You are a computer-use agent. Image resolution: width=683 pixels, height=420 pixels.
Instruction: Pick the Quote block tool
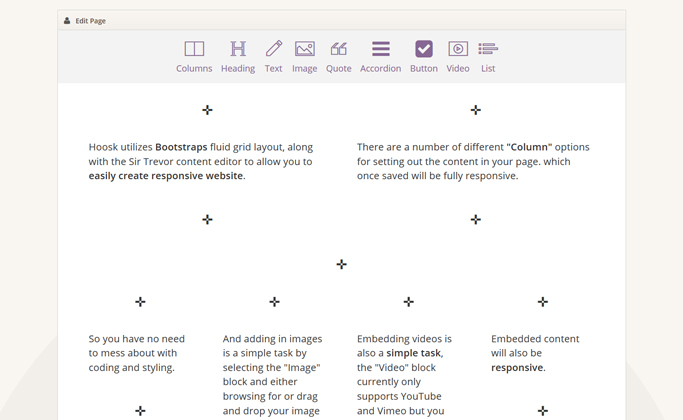pyautogui.click(x=339, y=56)
